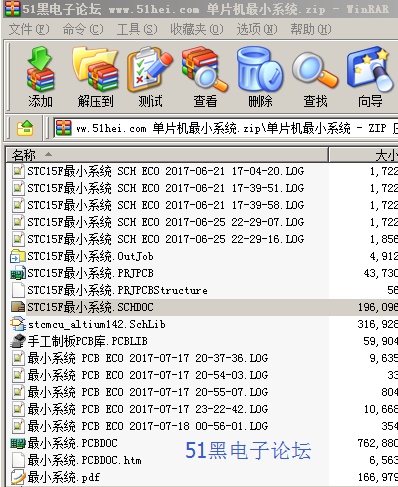Click the archive path address field
398x487 pixels.
click(226, 128)
